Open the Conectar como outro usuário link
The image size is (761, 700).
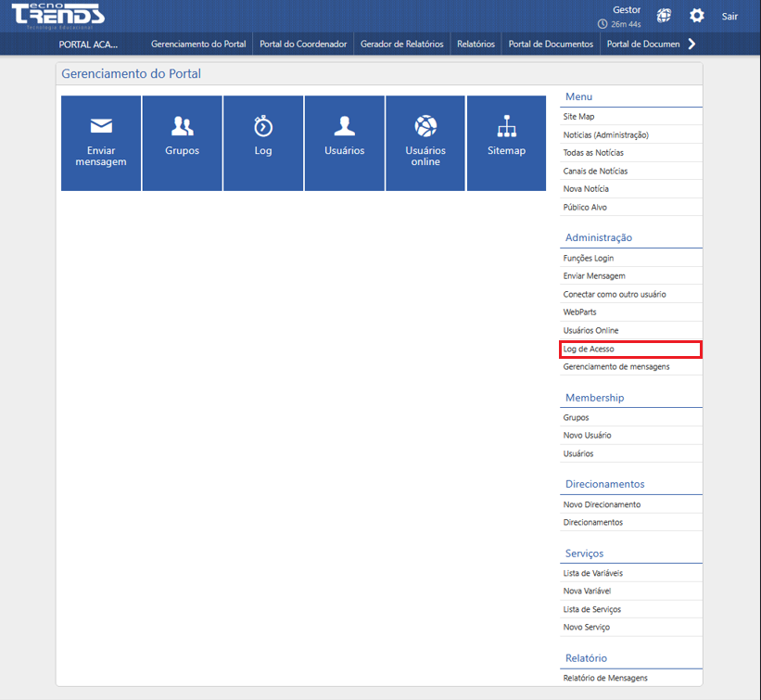[x=615, y=294]
